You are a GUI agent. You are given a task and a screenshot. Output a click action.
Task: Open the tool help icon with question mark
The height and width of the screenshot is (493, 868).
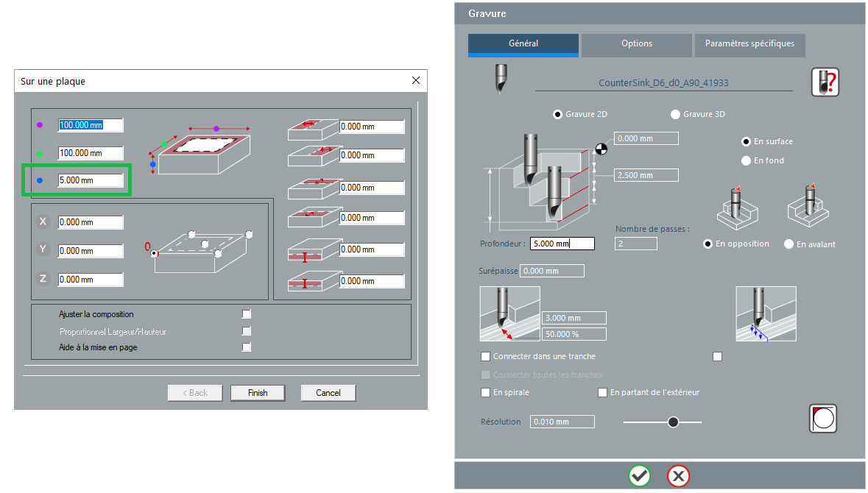coord(825,82)
